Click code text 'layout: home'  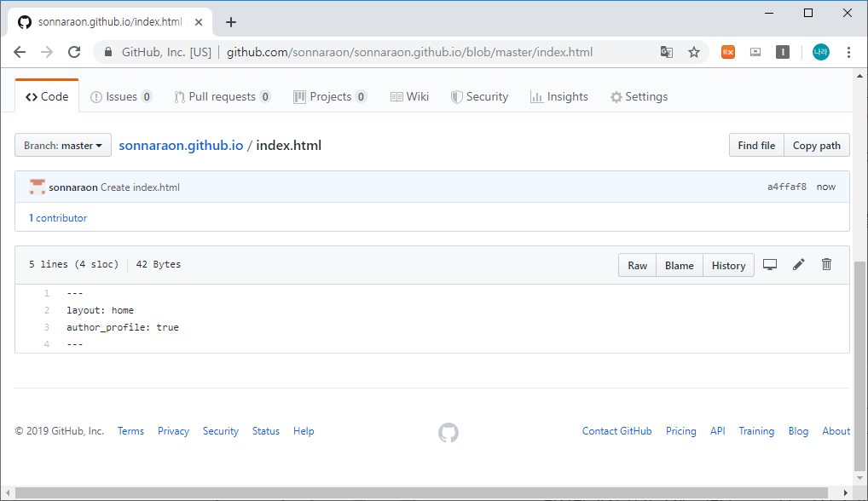click(x=101, y=310)
